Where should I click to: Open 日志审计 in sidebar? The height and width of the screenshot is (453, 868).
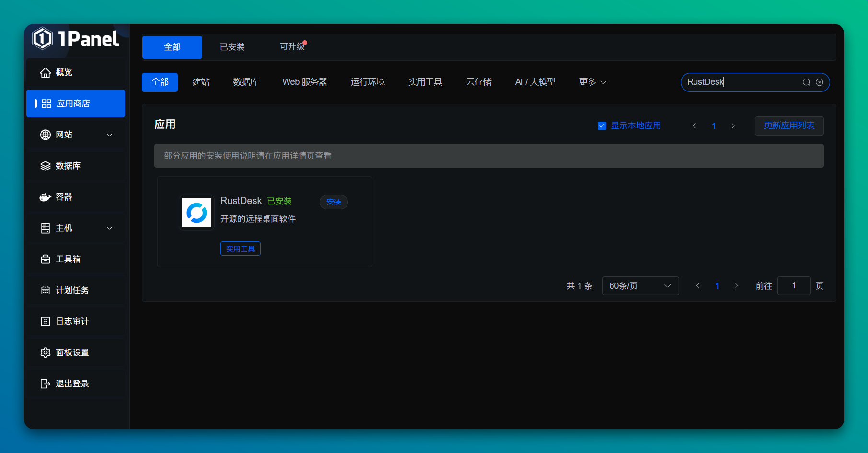click(x=76, y=321)
